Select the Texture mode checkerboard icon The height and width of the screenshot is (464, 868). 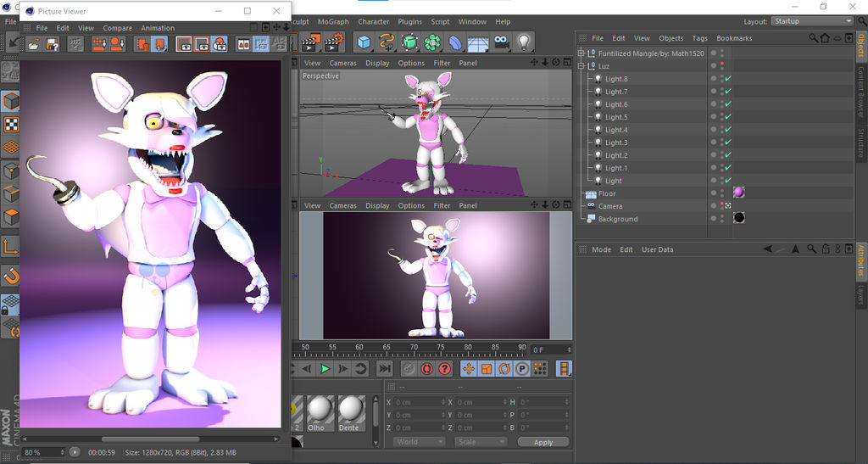click(x=10, y=125)
